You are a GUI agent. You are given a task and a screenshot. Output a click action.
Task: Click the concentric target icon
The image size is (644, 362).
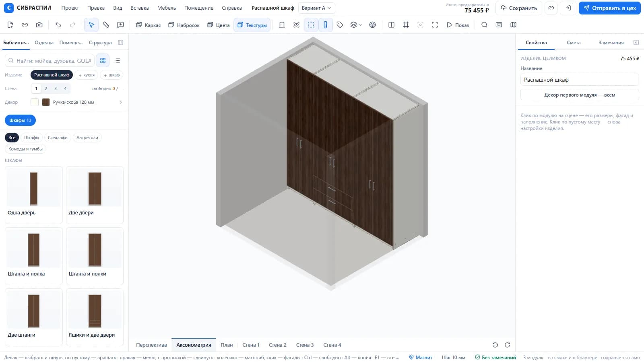click(x=372, y=25)
